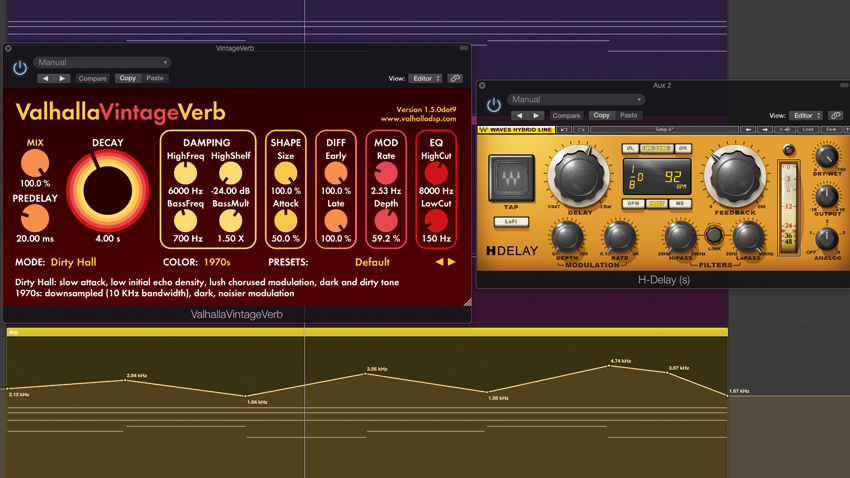Viewport: 850px width, 478px height.
Task: Click Copy in VintageVerb window
Action: click(128, 79)
